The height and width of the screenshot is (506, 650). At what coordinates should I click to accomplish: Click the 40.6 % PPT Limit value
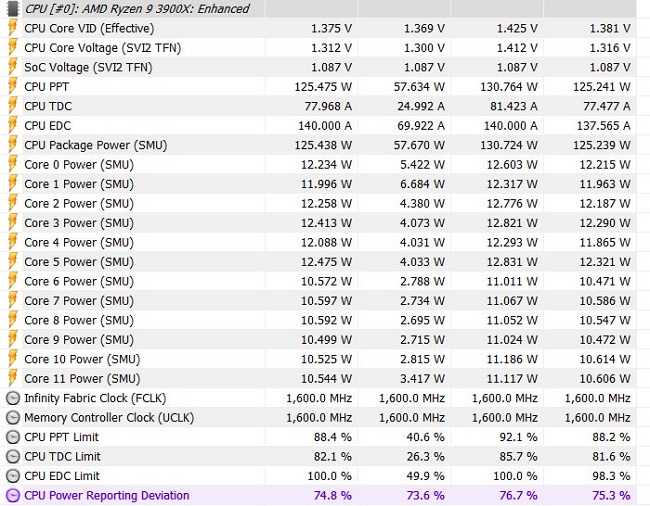[x=425, y=437]
